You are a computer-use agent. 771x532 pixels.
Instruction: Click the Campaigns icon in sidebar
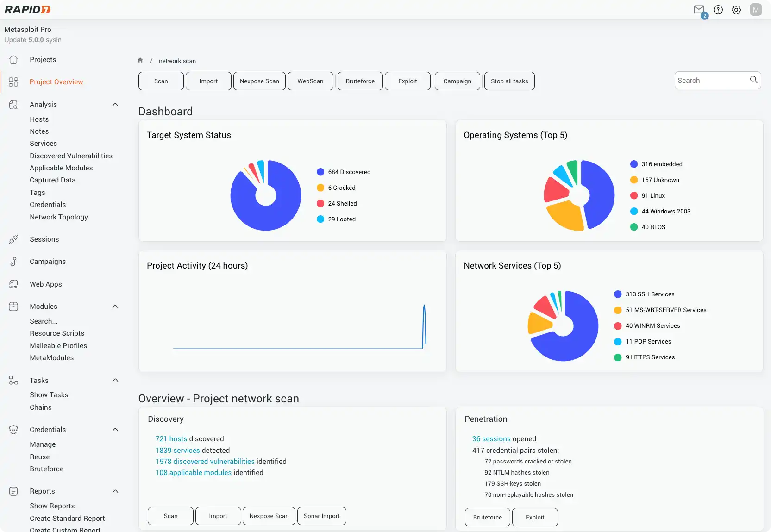click(x=13, y=261)
